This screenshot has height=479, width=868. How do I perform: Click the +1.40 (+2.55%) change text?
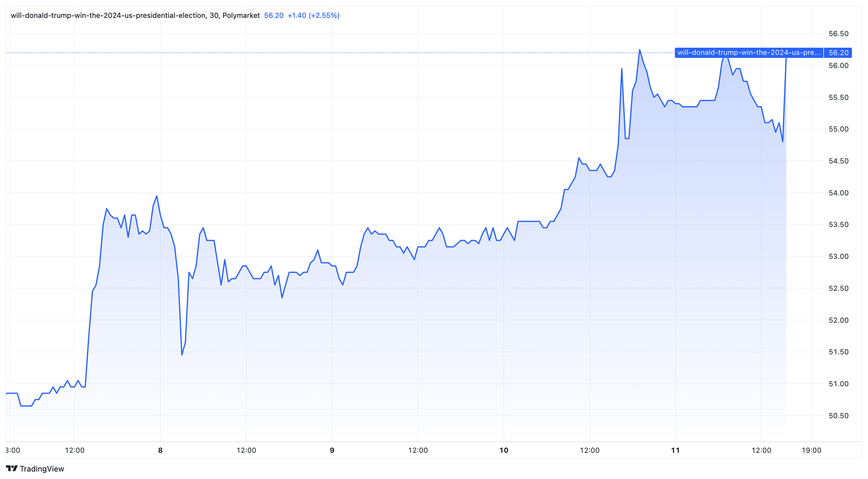(x=314, y=16)
